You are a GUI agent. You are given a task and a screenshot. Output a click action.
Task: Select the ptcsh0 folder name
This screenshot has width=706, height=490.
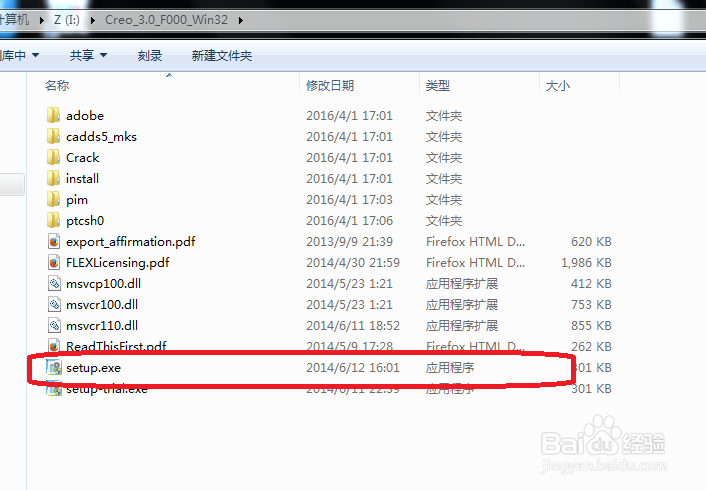click(85, 221)
